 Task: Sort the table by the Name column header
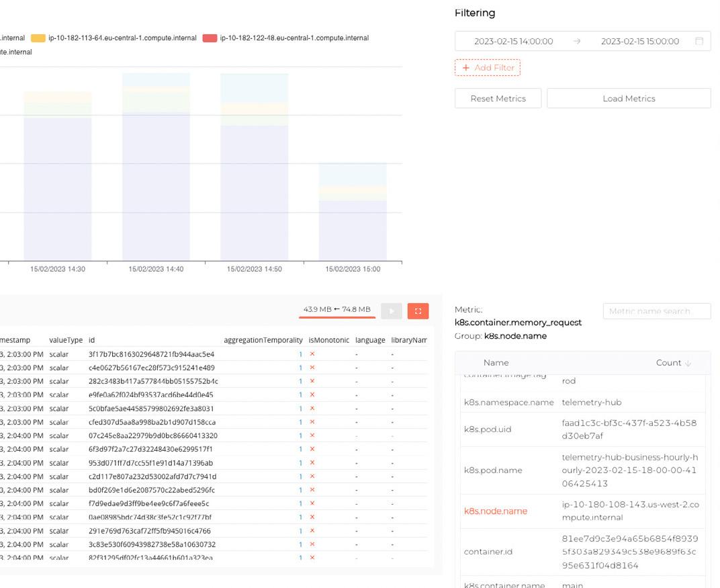click(496, 363)
